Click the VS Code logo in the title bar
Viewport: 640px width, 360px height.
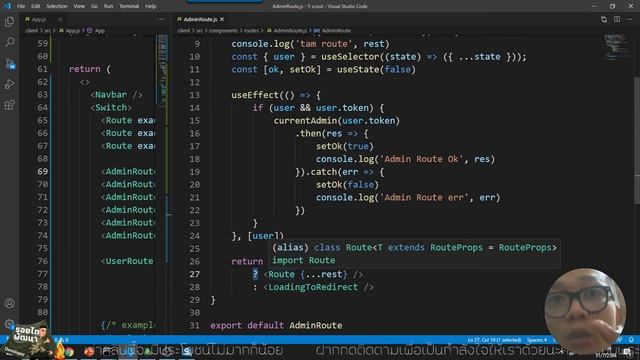point(7,6)
